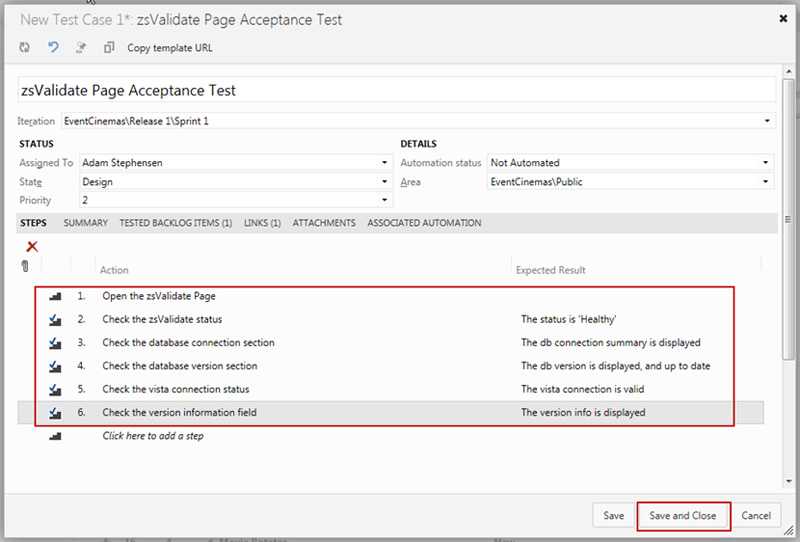The image size is (800, 542).
Task: Click the validation step icon for step 3
Action: point(55,343)
